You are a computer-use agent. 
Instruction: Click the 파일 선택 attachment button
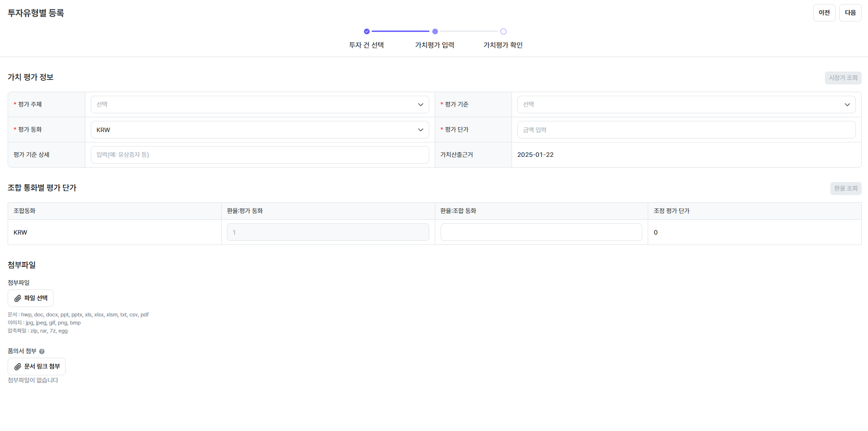click(x=31, y=298)
